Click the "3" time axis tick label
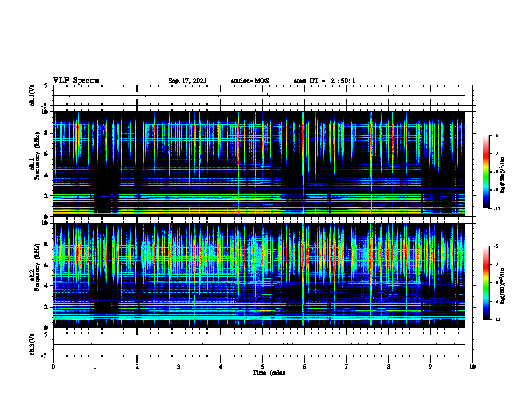Screen dimensions: 532x411 coord(179,367)
